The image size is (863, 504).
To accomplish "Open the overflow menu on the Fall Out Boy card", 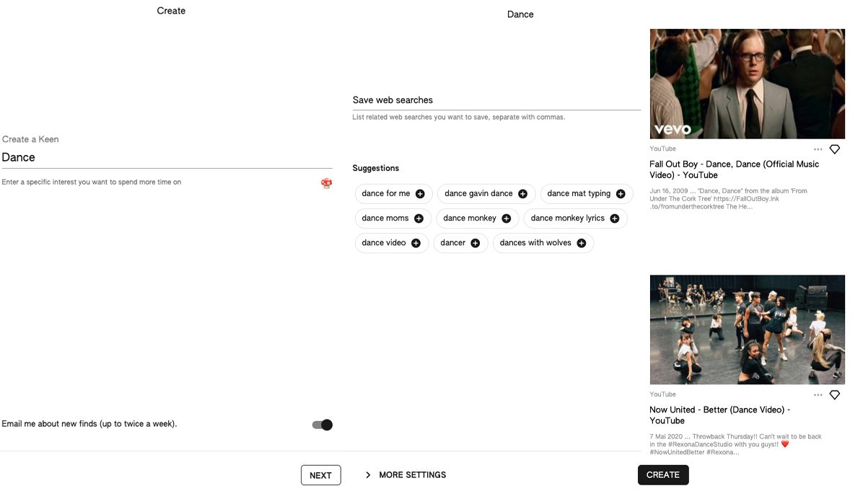I will click(818, 149).
